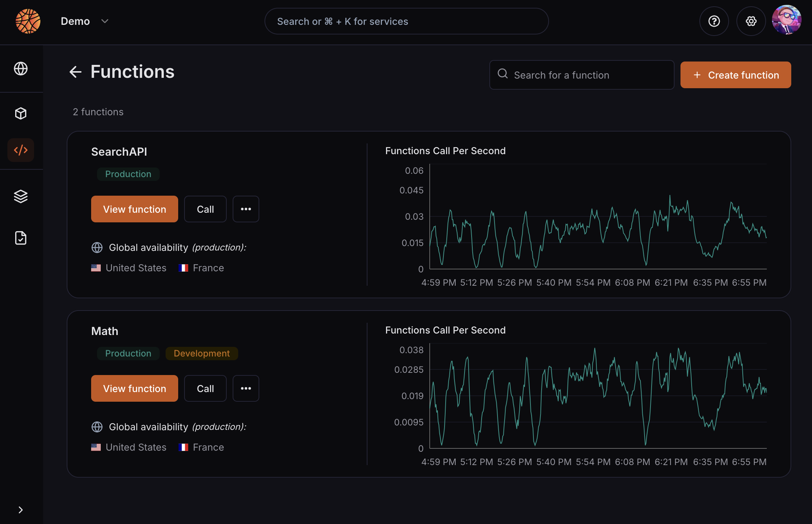Go back using the arrow beside Functions

coord(76,72)
